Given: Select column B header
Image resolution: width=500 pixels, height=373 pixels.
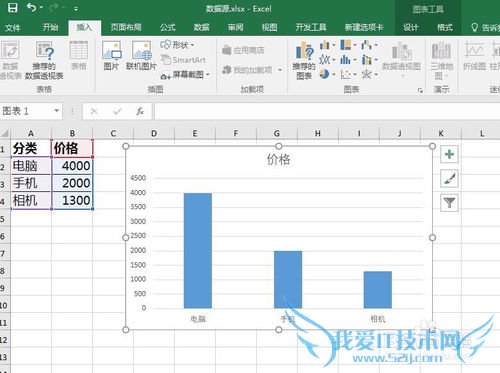Looking at the screenshot, I should pos(72,134).
